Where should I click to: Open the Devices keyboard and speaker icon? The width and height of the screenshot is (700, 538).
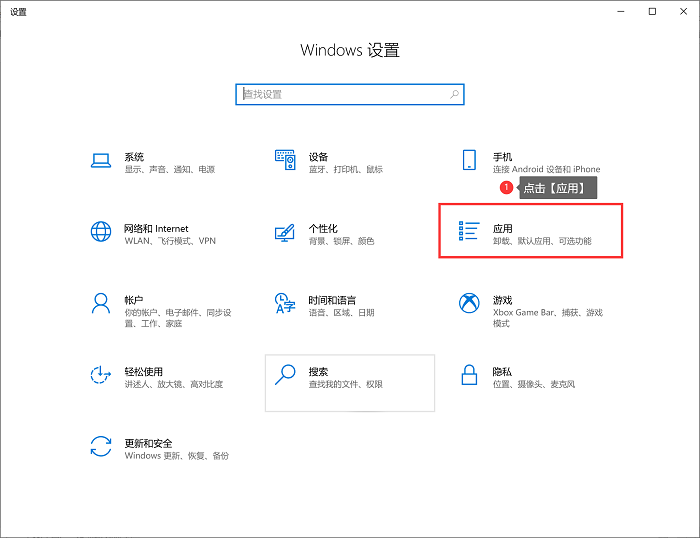285,162
